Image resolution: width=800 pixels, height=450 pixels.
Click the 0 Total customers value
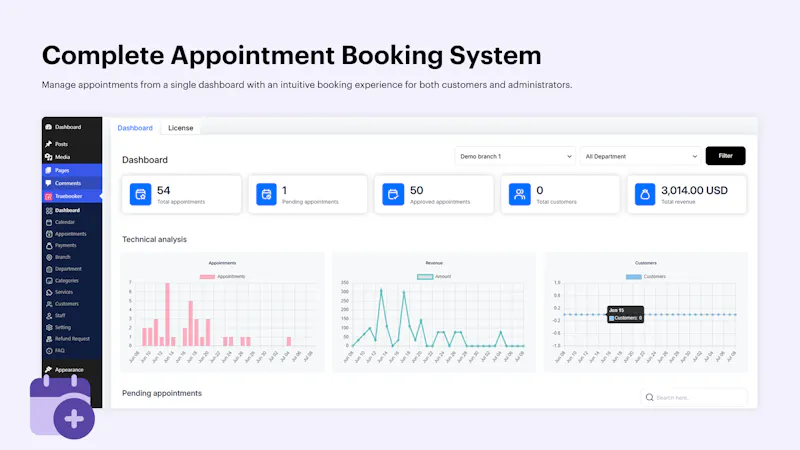click(540, 190)
